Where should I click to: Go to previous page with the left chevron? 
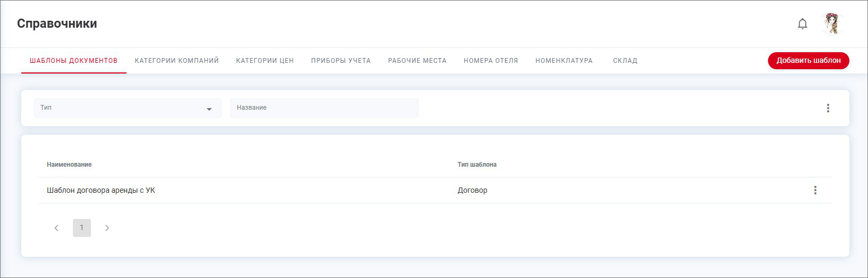click(x=56, y=228)
